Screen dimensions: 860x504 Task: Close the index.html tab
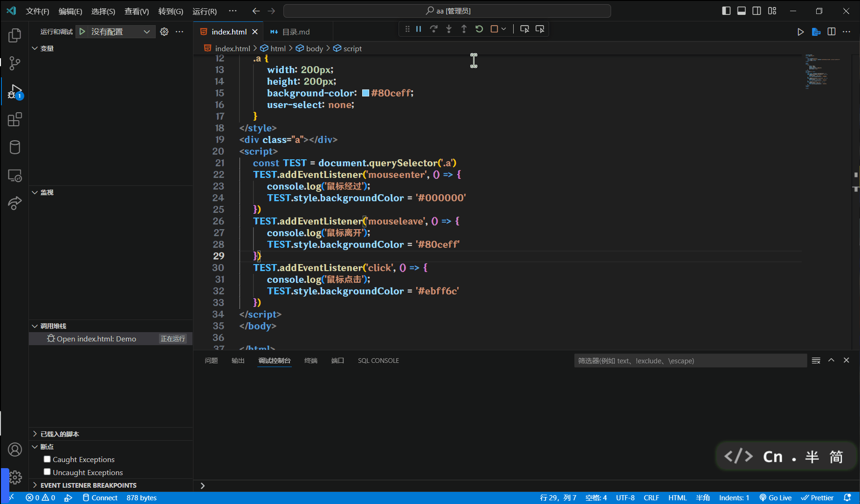(x=255, y=32)
